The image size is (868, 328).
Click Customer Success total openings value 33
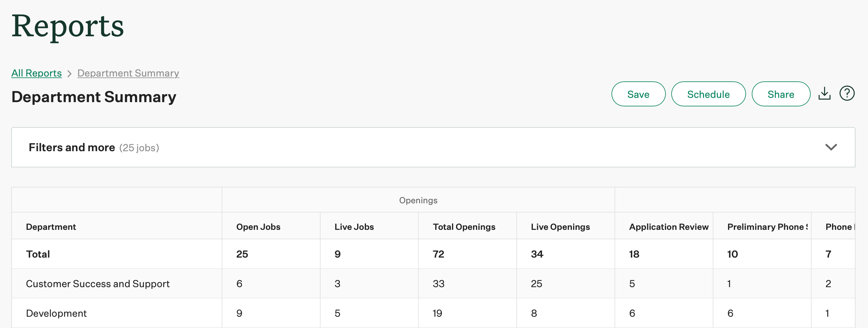[x=438, y=283]
